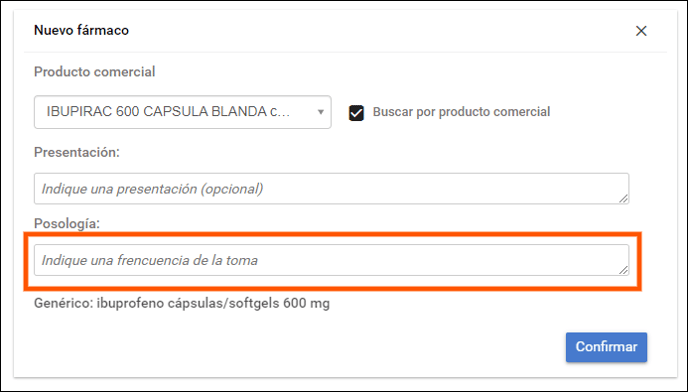Uncheck the Buscar por producto comercial checkbox

tap(356, 113)
